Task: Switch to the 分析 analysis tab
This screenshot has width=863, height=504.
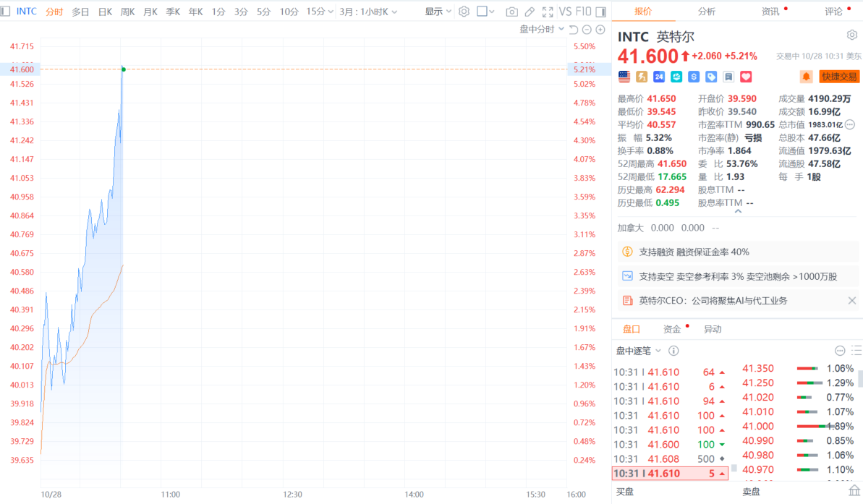Action: coord(707,12)
